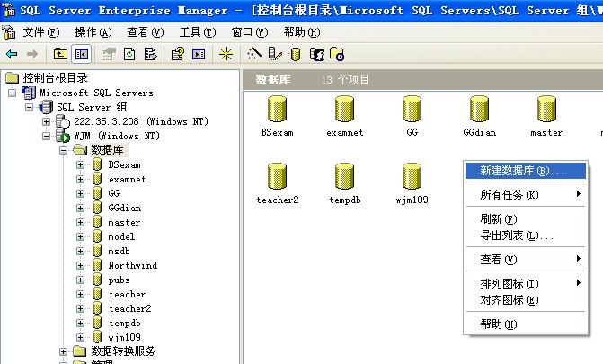Click the Register Server toolbar icon
The width and height of the screenshot is (603, 364).
click(x=275, y=54)
